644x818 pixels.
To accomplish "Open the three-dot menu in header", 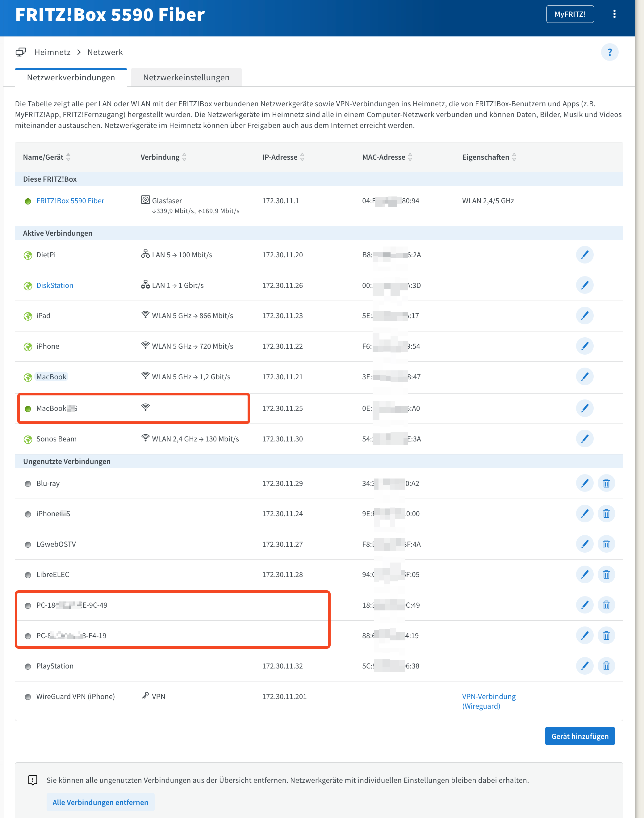I will point(614,14).
